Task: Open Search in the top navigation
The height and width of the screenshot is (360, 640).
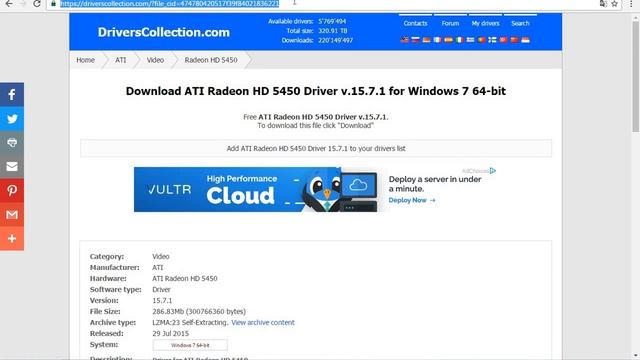Action: click(520, 23)
